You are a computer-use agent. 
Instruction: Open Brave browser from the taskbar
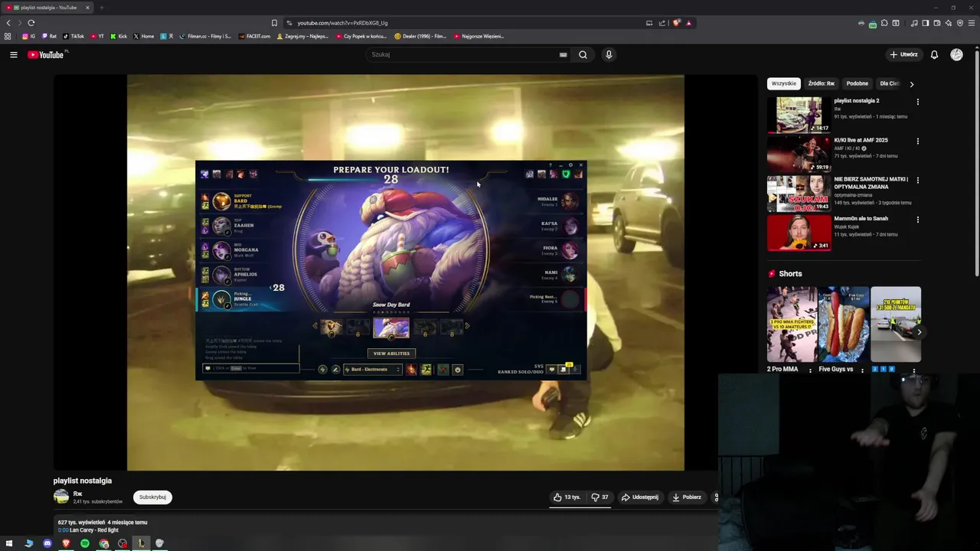click(x=66, y=543)
